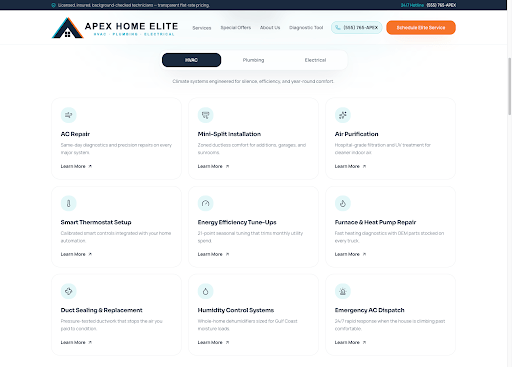
Task: Switch to the Electrical tab
Action: point(315,60)
